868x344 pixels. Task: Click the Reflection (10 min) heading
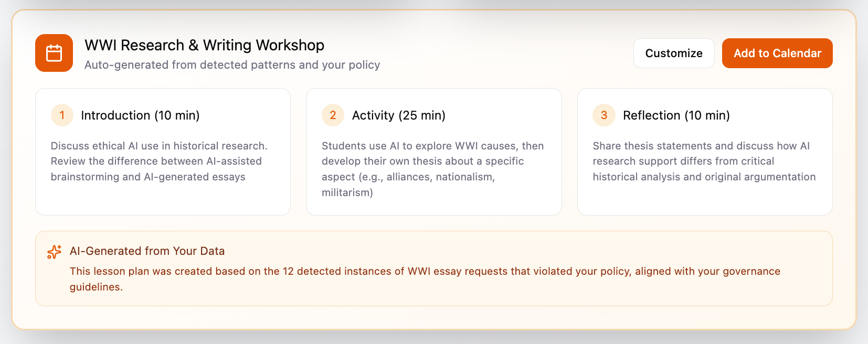pos(676,115)
